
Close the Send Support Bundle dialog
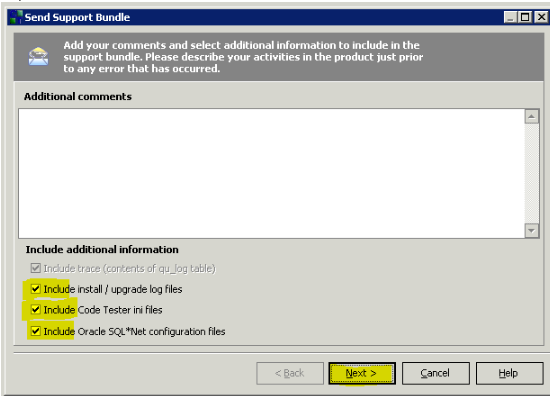coord(541,17)
